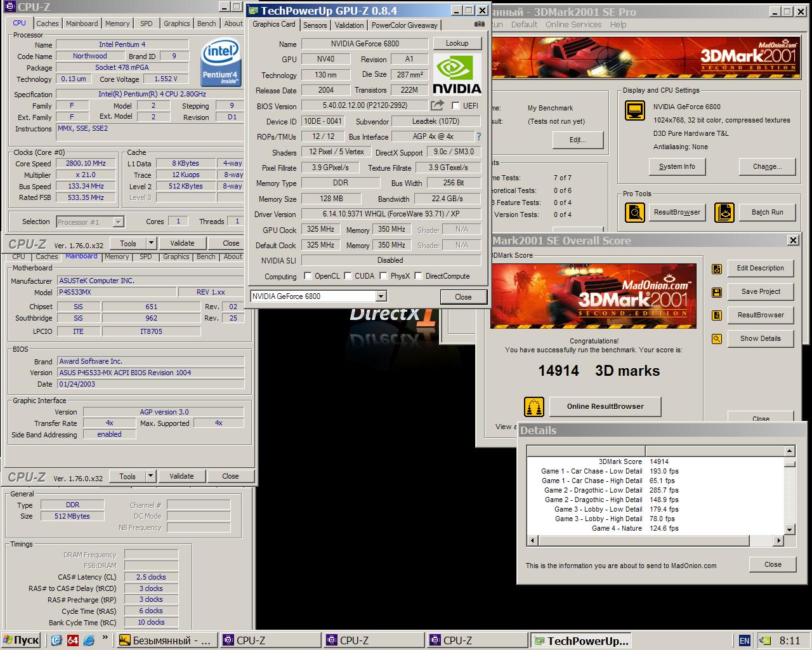
Task: Open the Default menu in 3DMark2001
Action: (524, 25)
